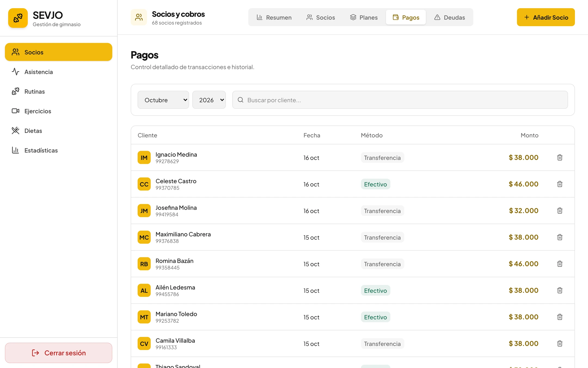Screen dimensions: 588x368
Task: Delete Romina Bazán's payment with trash icon
Action: pyautogui.click(x=560, y=264)
